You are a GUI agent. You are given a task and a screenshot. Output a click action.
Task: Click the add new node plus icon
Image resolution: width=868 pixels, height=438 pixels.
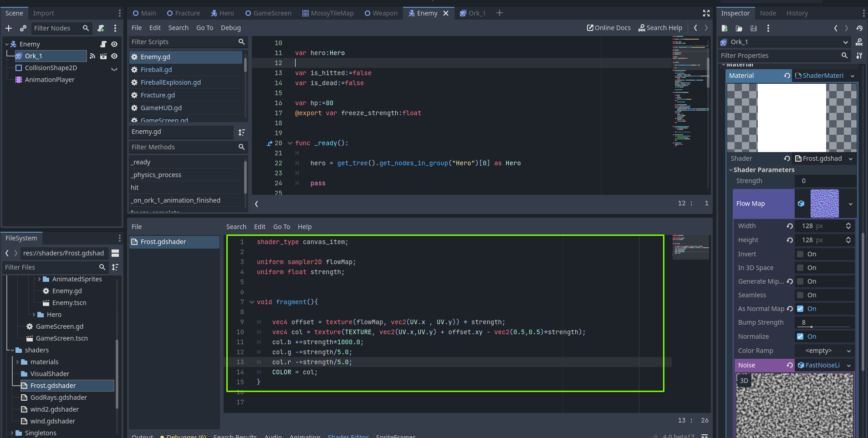[9, 28]
